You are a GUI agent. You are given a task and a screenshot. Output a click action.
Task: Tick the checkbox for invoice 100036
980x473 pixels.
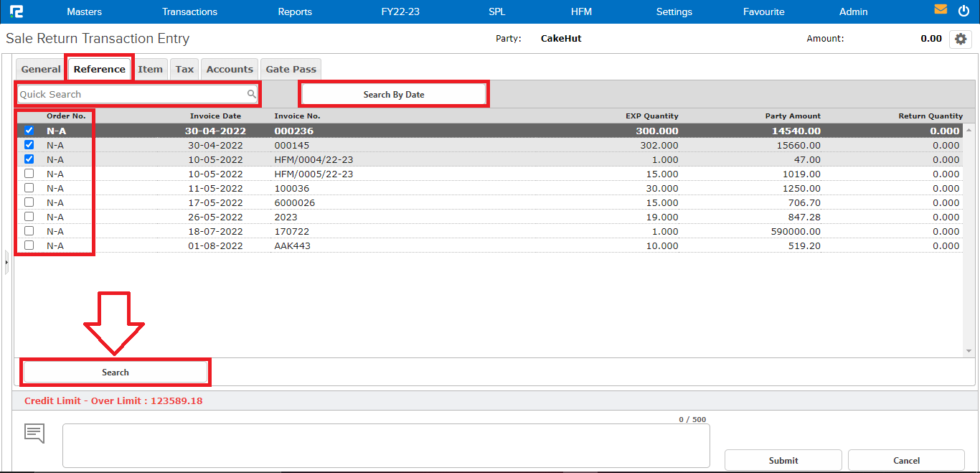(x=29, y=188)
